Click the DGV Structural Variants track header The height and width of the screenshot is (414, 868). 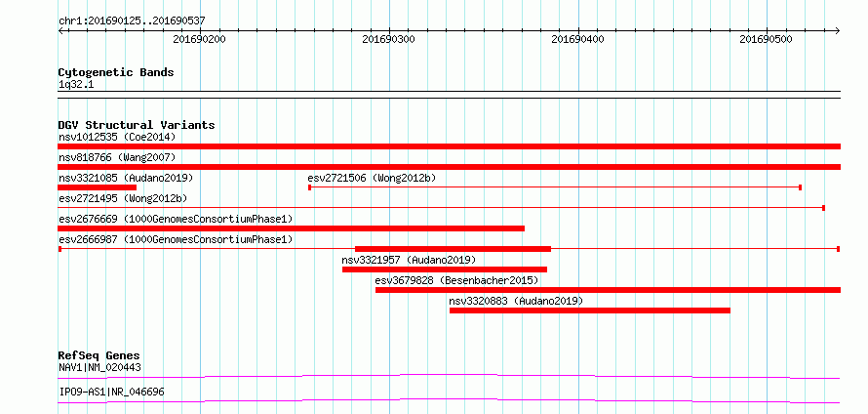pyautogui.click(x=137, y=125)
